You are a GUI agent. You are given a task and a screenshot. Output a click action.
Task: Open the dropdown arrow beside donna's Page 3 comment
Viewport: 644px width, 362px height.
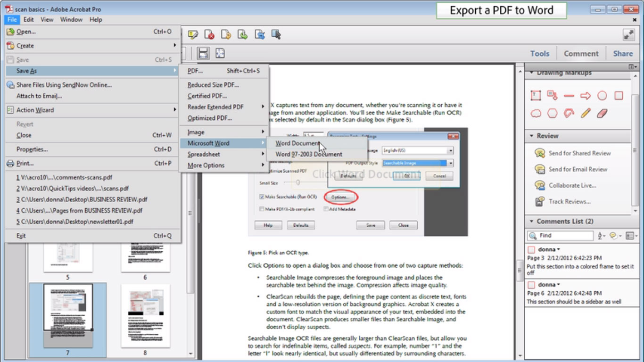(x=559, y=249)
